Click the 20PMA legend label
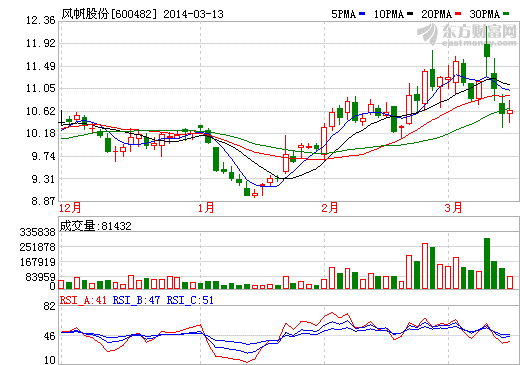The width and height of the screenshot is (520, 365). click(x=437, y=14)
